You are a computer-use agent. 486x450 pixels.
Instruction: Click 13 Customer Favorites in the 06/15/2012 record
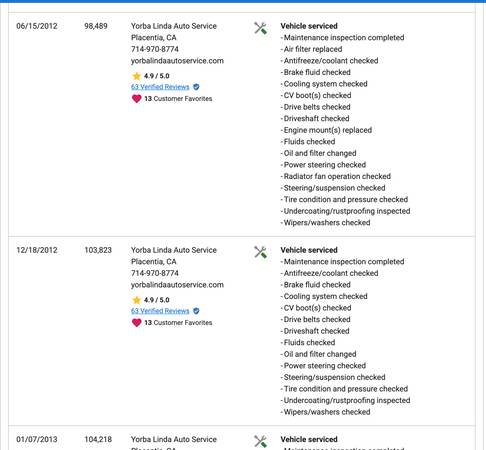click(178, 99)
